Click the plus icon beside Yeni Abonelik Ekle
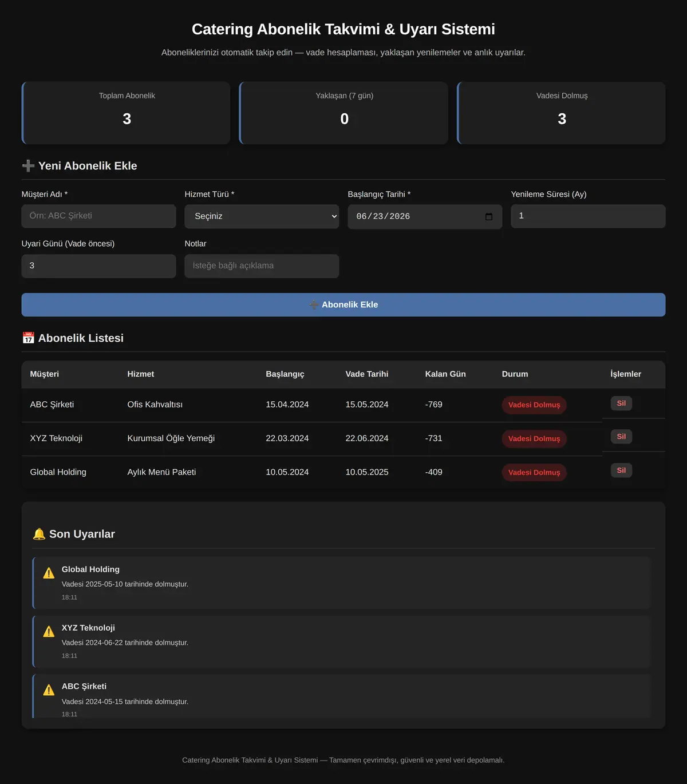Image resolution: width=687 pixels, height=784 pixels. (28, 166)
